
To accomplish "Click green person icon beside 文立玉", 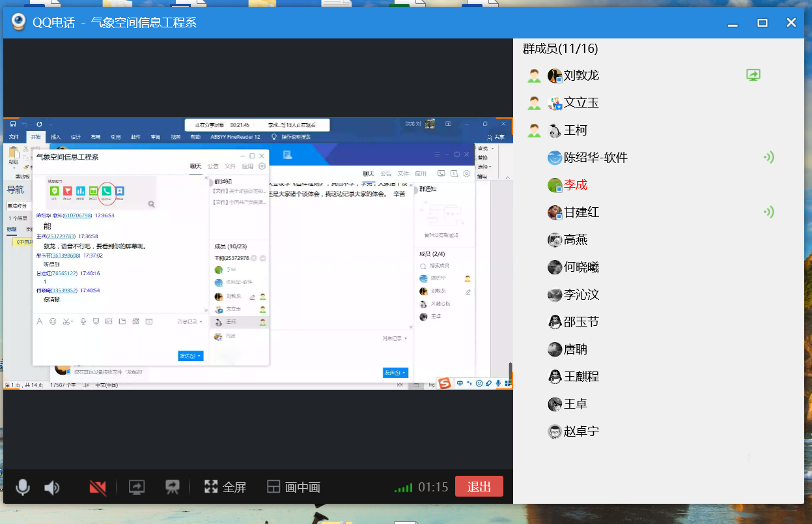I will (x=534, y=103).
